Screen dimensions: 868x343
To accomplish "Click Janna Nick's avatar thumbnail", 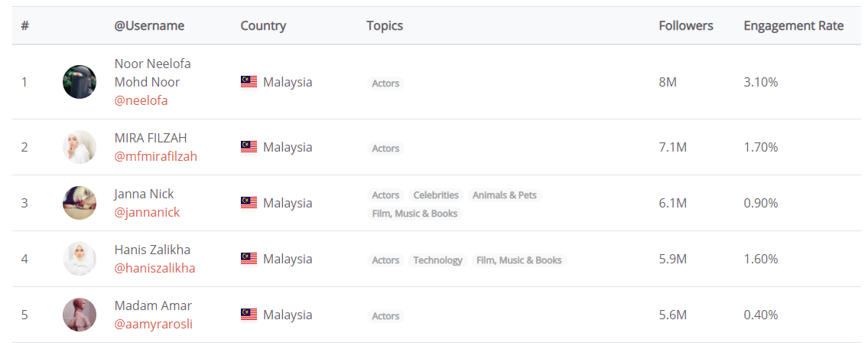I will tap(80, 203).
